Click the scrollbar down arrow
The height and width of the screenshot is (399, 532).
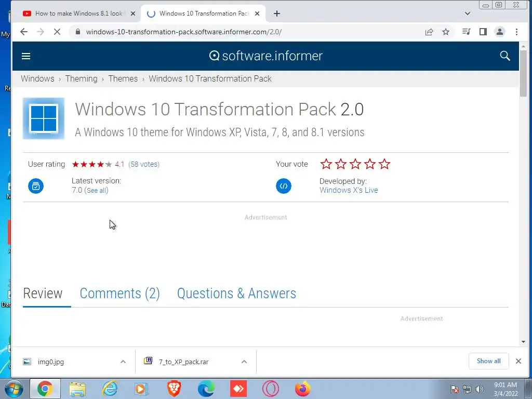[523, 342]
